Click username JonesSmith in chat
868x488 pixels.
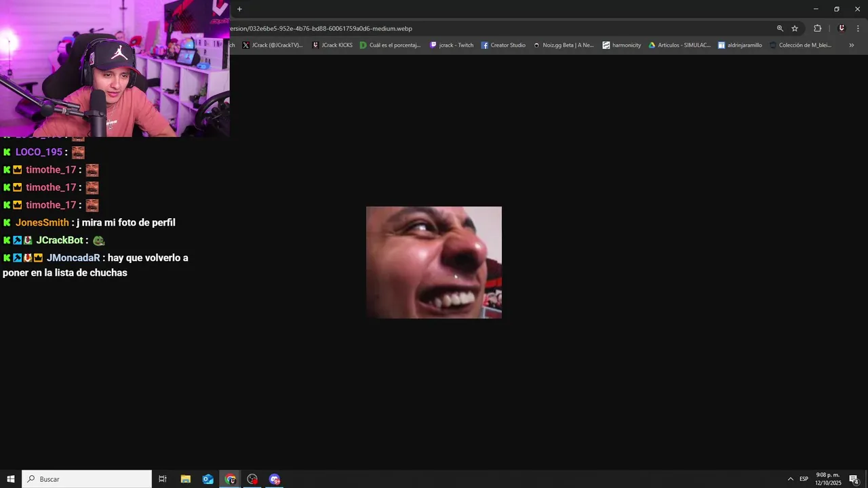[42, 222]
